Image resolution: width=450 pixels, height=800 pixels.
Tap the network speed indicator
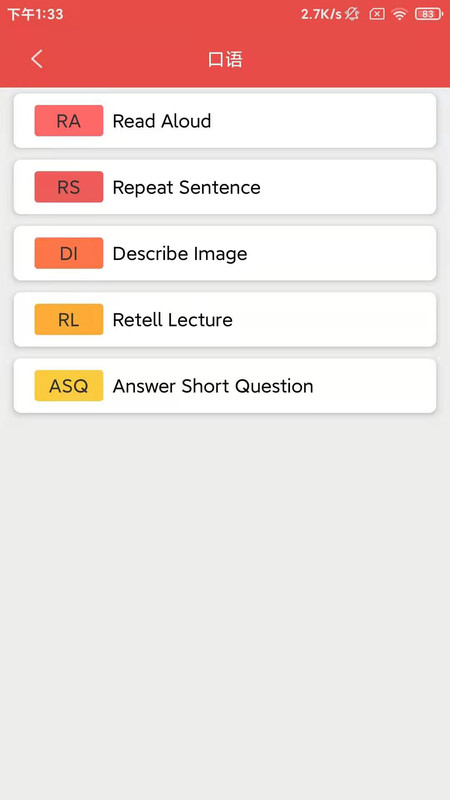point(321,14)
